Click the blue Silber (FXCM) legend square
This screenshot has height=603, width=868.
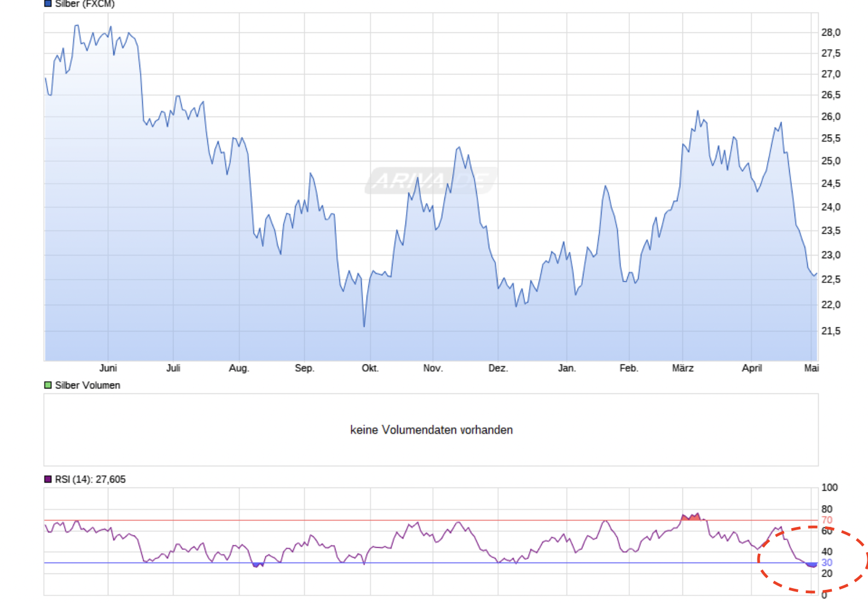tap(48, 4)
